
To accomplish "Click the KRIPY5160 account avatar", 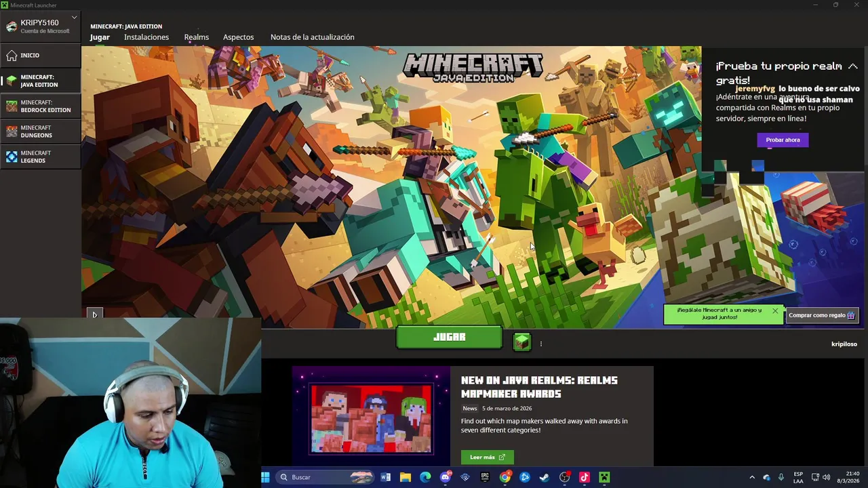I will tap(12, 26).
